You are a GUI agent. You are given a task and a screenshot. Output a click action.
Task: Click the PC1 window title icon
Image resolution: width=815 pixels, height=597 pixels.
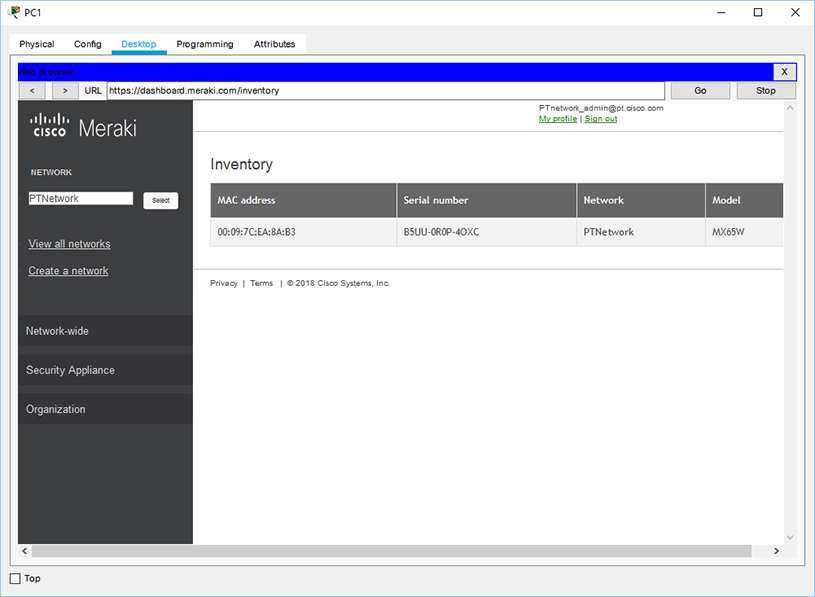[14, 12]
